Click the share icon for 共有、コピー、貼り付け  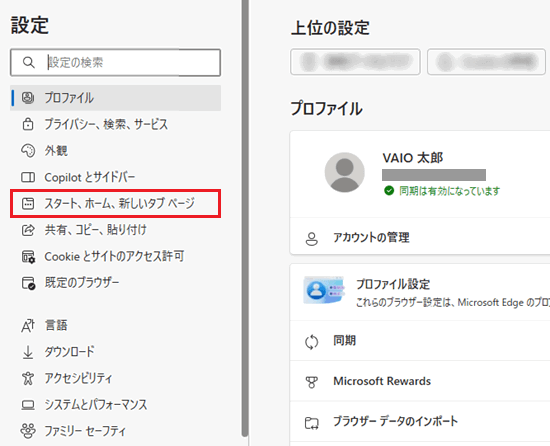click(28, 230)
